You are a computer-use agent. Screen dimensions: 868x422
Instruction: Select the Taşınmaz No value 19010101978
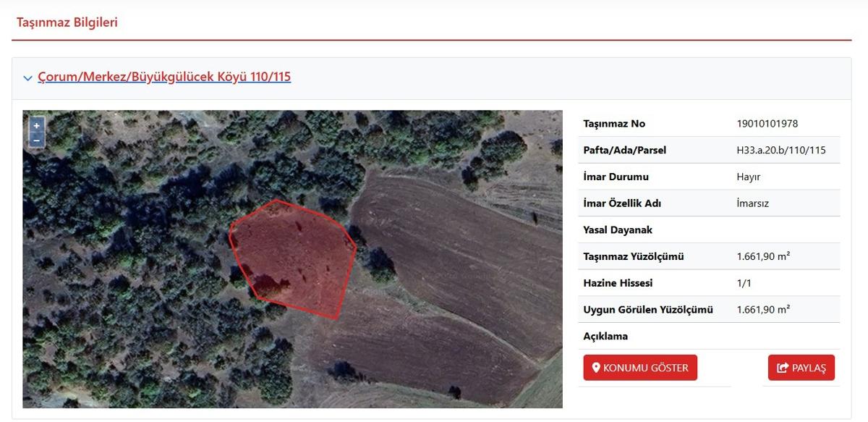click(767, 124)
